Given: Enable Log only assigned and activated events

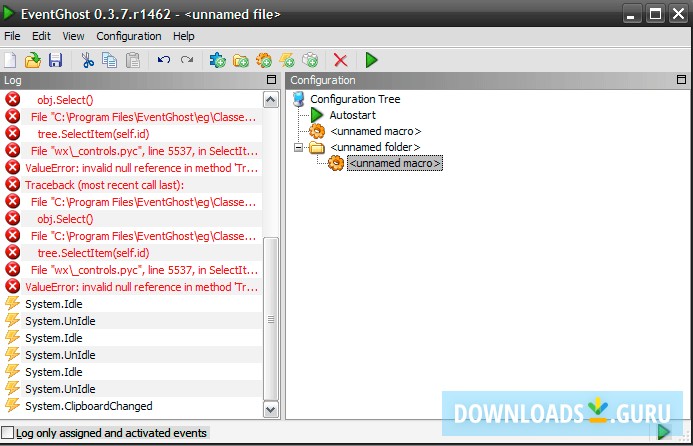Looking at the screenshot, I should (8, 433).
